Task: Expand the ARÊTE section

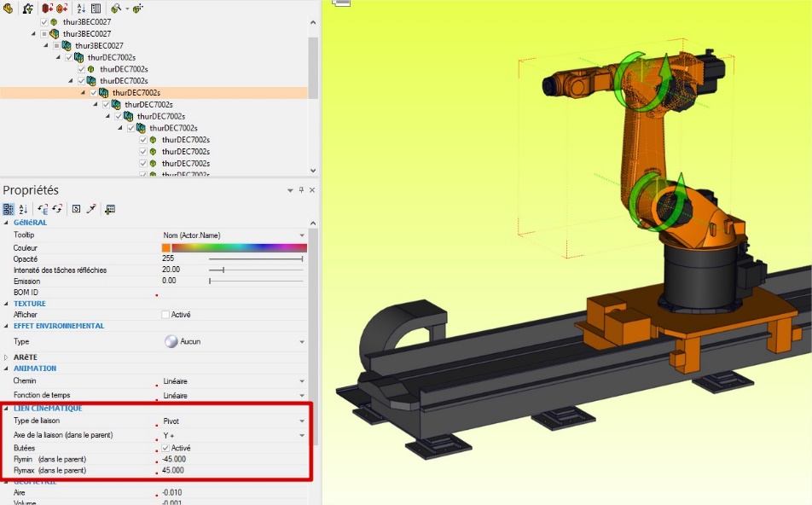Action: coord(6,357)
